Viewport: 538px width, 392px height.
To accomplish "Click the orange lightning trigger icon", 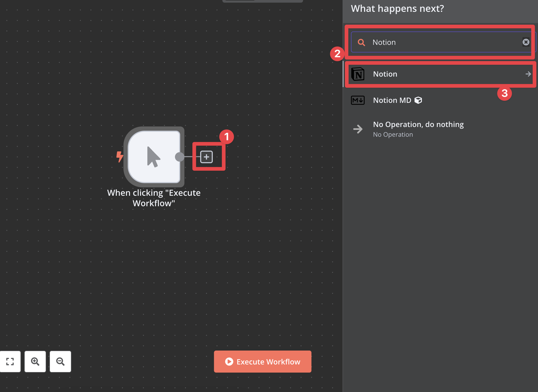I will click(x=120, y=157).
